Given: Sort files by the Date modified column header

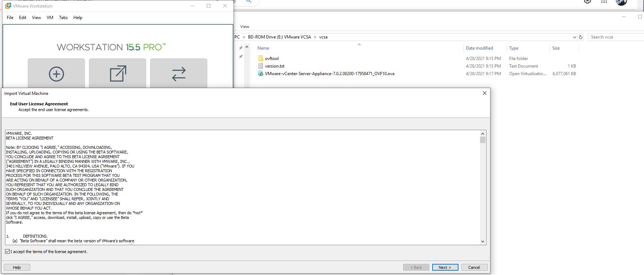Looking at the screenshot, I should pos(479,48).
